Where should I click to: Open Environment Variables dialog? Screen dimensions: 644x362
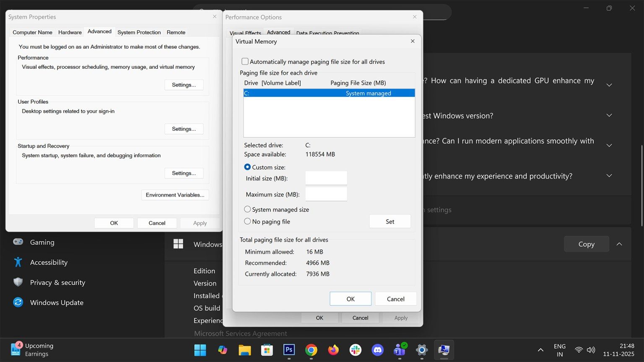point(175,195)
